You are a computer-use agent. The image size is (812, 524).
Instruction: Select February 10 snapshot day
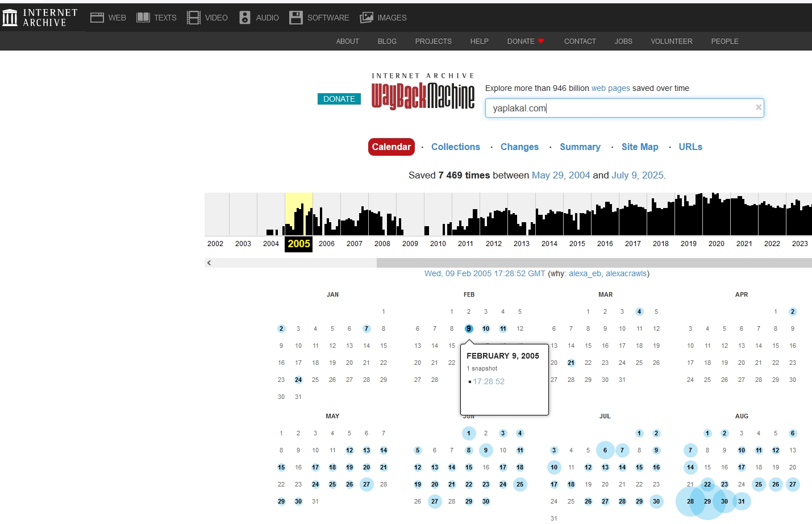tap(486, 328)
